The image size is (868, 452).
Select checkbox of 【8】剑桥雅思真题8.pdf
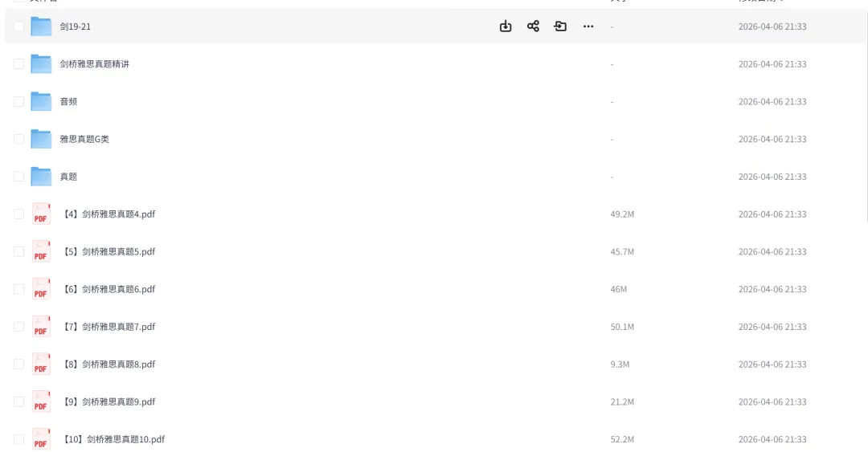(18, 364)
